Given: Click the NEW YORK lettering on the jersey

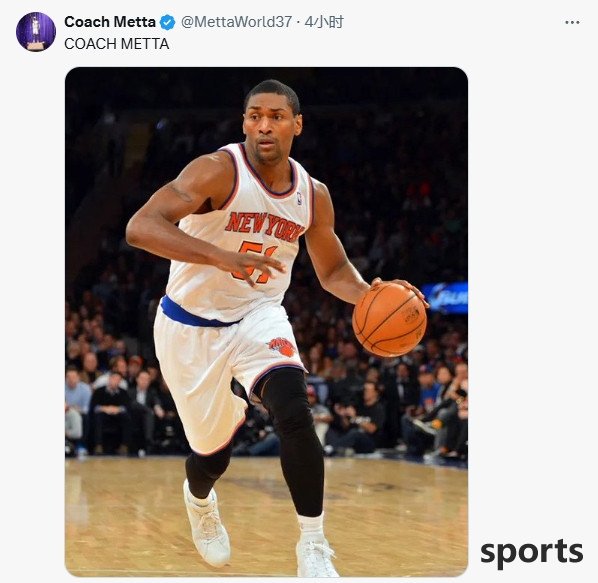Looking at the screenshot, I should [264, 226].
